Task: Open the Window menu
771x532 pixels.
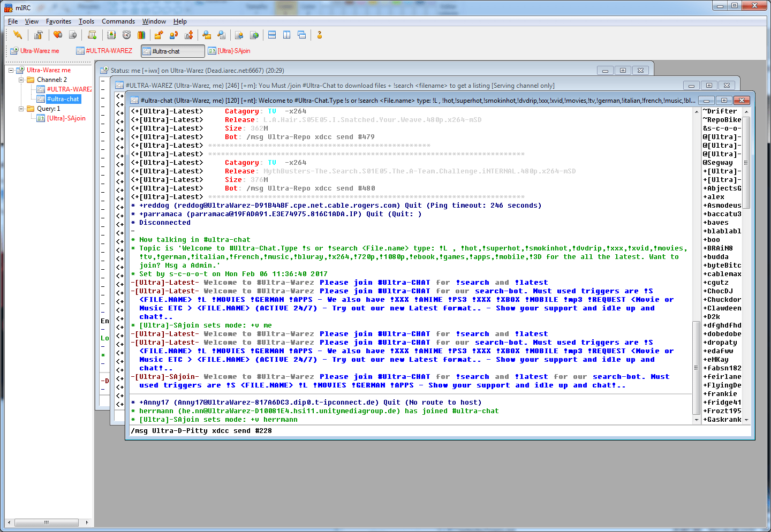Action: [x=154, y=21]
